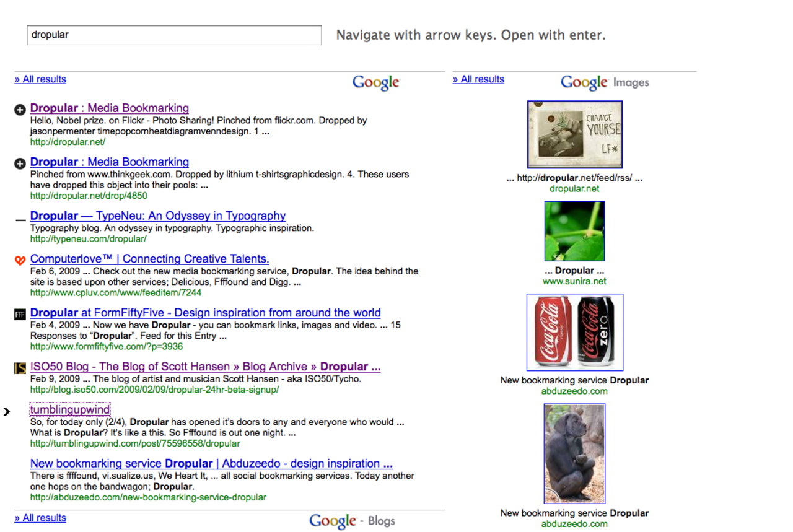This screenshot has width=793, height=532.
Task: Open All results link for Google Blogs
Action: pos(40,518)
